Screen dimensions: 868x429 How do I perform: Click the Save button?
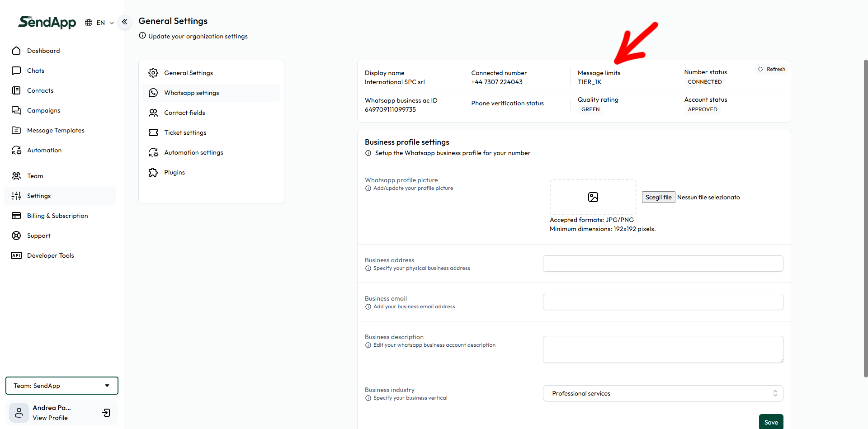coord(771,422)
